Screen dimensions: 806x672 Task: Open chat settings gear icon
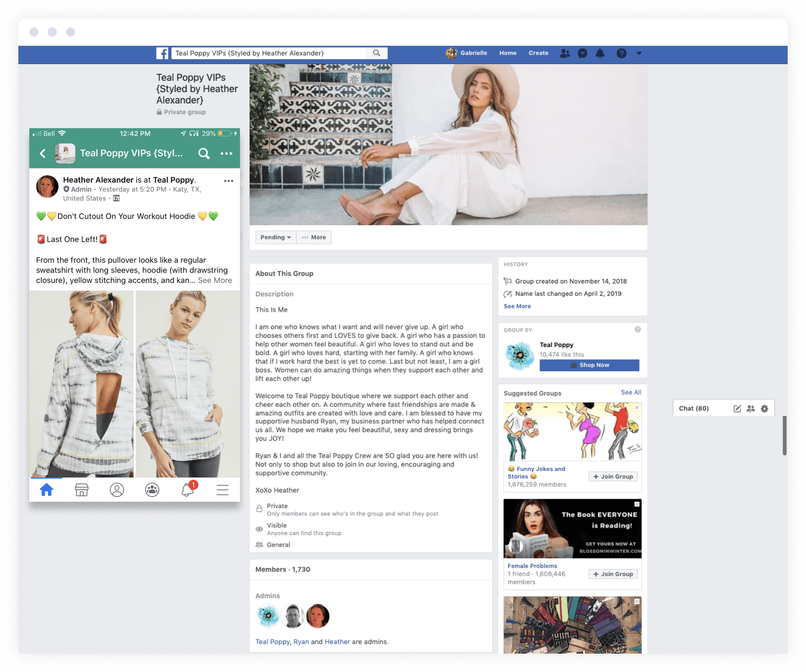coord(764,408)
